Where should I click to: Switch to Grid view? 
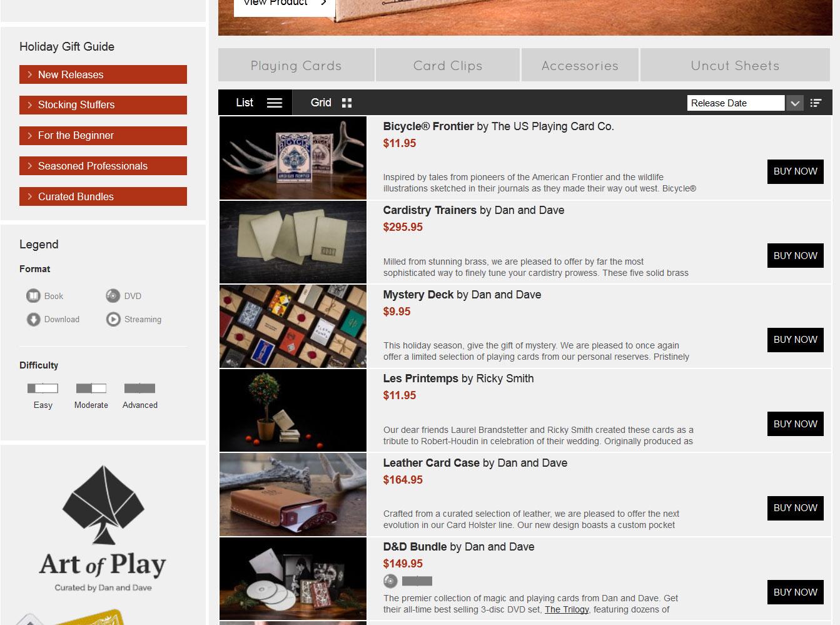(x=331, y=103)
